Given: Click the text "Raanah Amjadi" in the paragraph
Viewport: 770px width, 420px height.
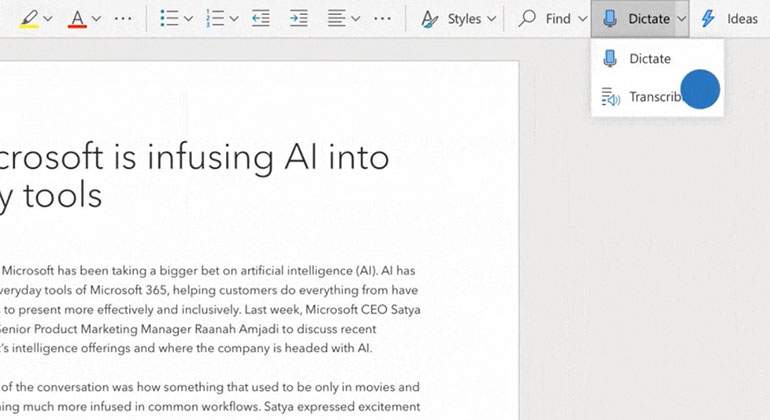Looking at the screenshot, I should [x=237, y=329].
